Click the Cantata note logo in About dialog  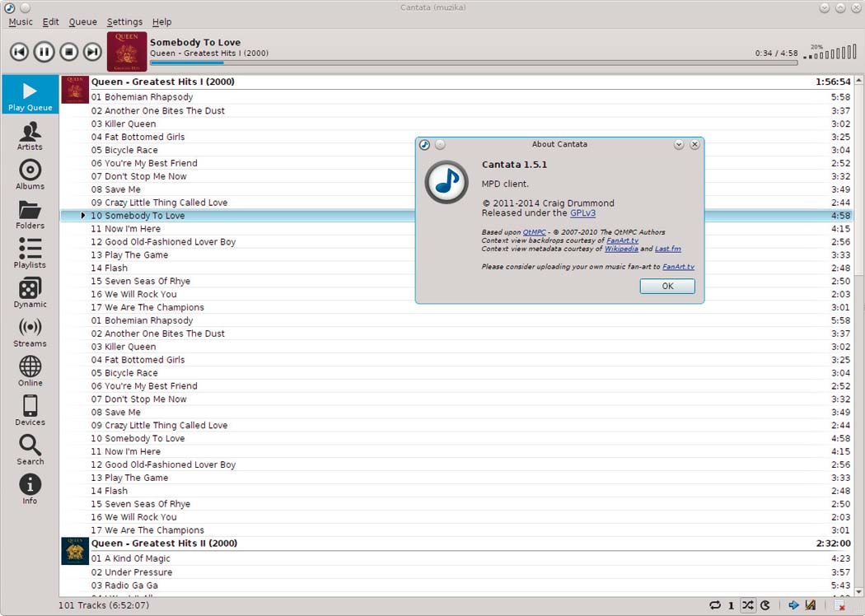click(447, 182)
